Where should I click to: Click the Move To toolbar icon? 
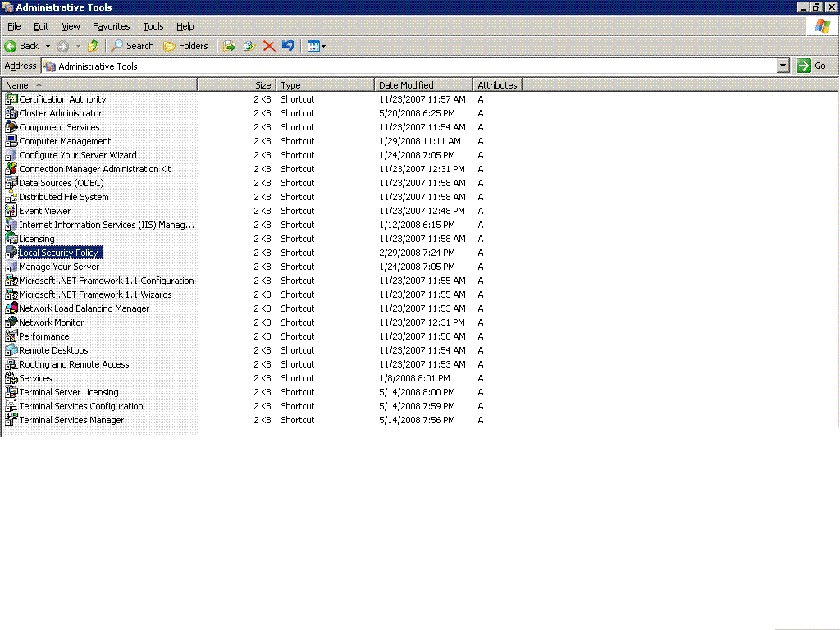pyautogui.click(x=230, y=46)
